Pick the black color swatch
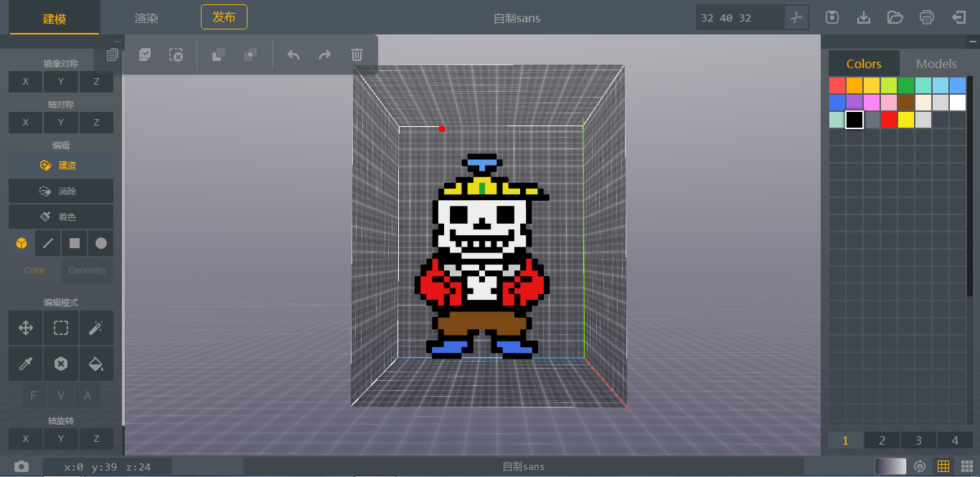980x477 pixels. coord(854,120)
